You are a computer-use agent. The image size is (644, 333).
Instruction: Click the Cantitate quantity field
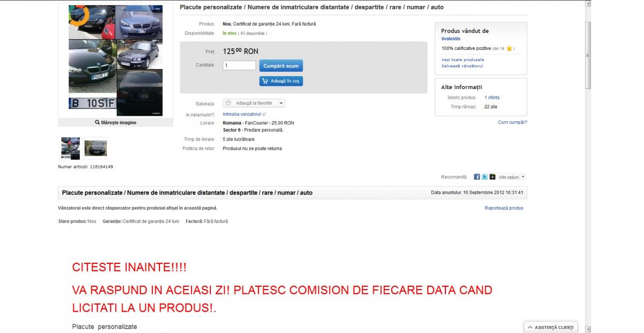tap(239, 65)
